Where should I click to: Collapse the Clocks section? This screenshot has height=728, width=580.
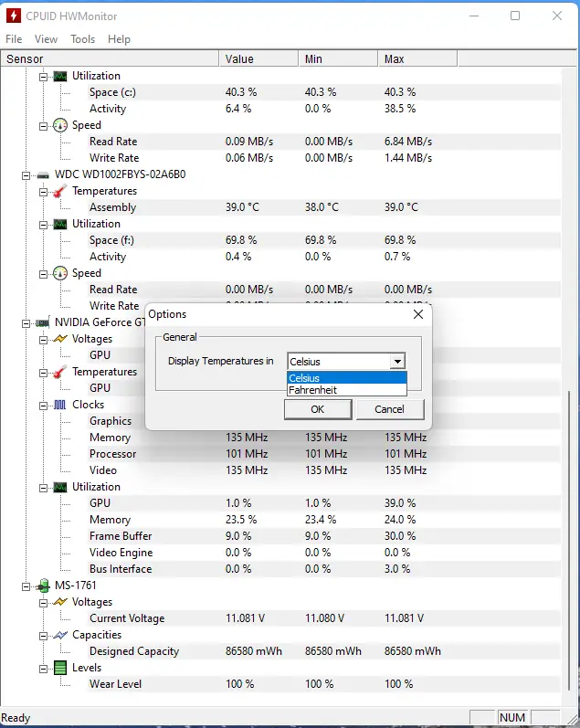click(x=43, y=406)
